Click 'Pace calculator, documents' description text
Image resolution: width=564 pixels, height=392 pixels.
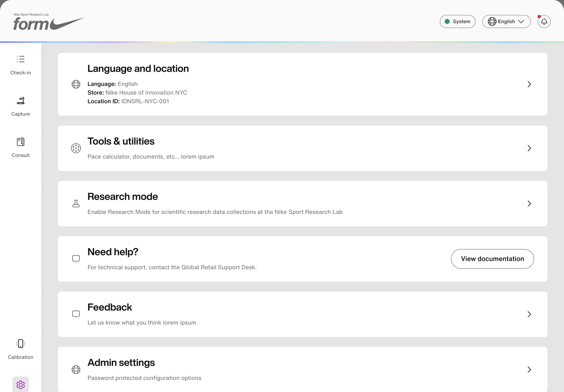(151, 157)
